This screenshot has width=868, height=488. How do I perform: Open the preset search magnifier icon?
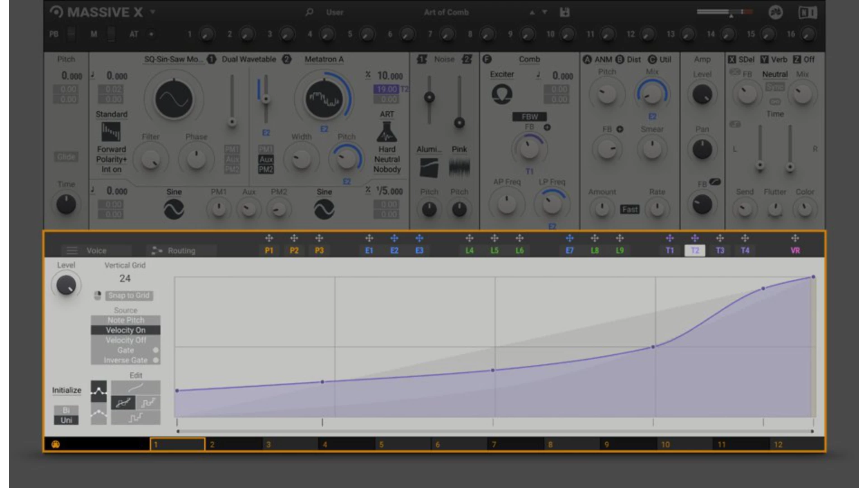point(309,12)
